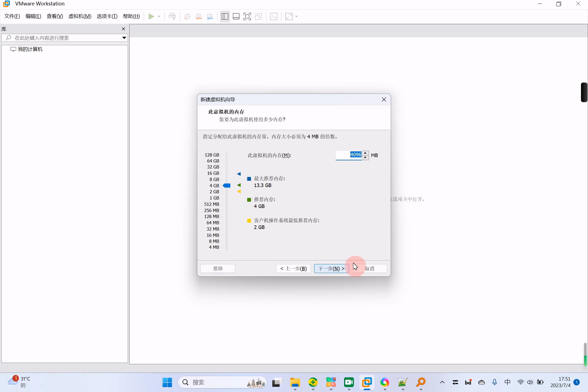Click the notification count badge in tray

[577, 382]
